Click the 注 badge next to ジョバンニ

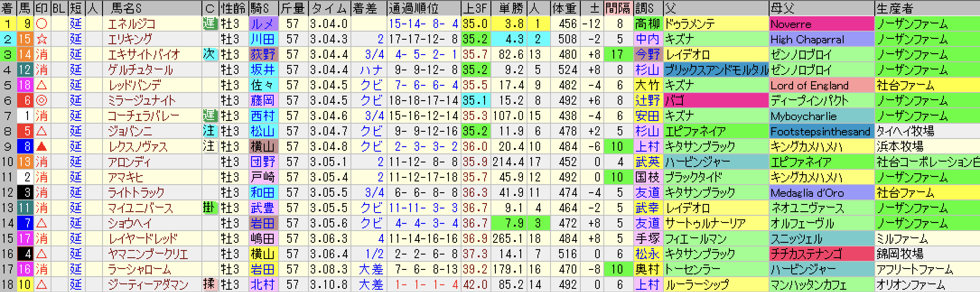coord(210,131)
